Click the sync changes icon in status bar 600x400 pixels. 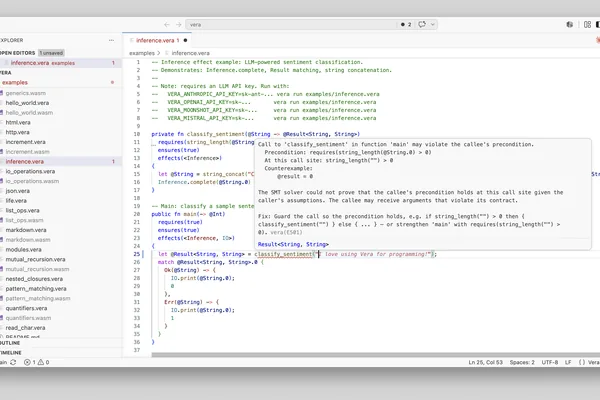13,362
